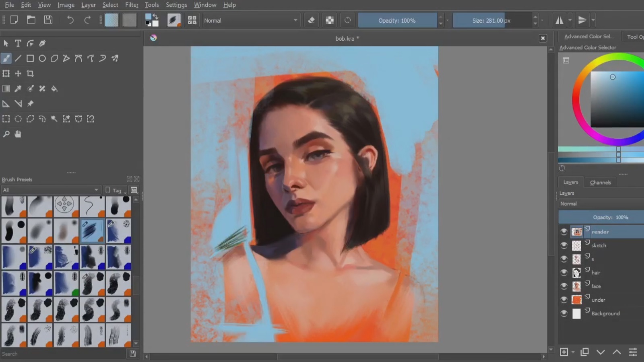
Task: Close the bob.kra document tab
Action: (543, 38)
